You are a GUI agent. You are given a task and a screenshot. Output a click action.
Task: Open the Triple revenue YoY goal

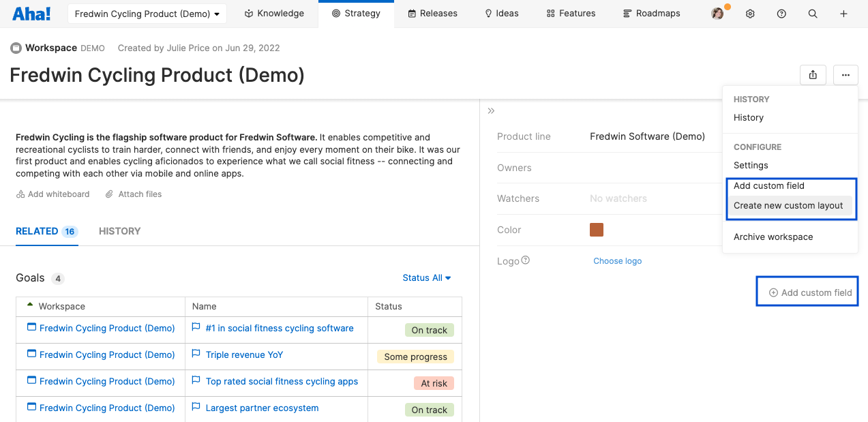(x=244, y=355)
